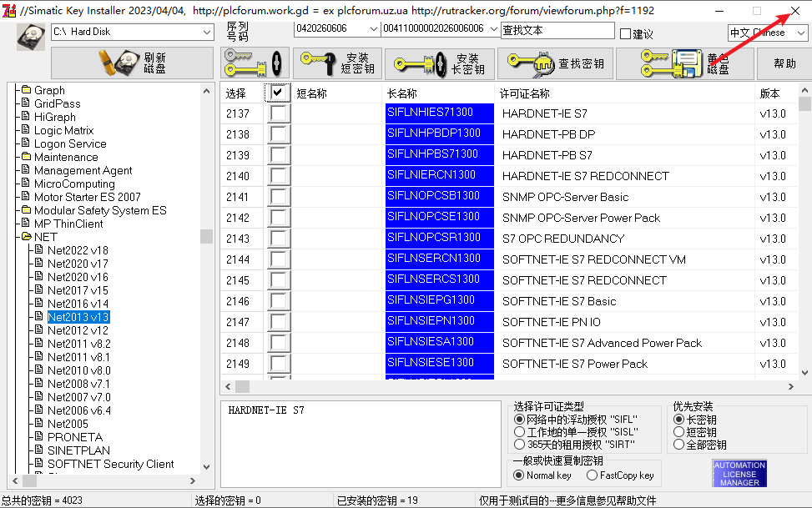This screenshot has height=508, width=812.
Task: Click 安装长密钥 install long key button
Action: 439,63
